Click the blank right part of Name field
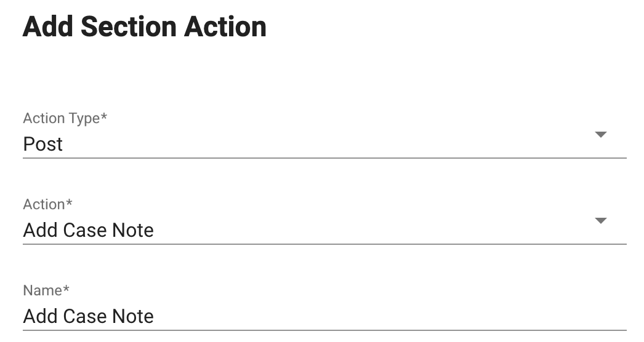Screen dimensions: 644x342 pos(493,316)
